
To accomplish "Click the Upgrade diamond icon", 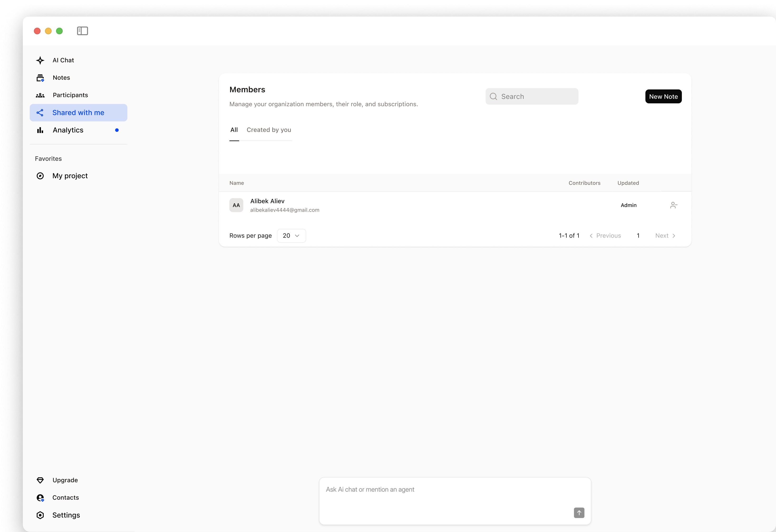I will point(40,480).
